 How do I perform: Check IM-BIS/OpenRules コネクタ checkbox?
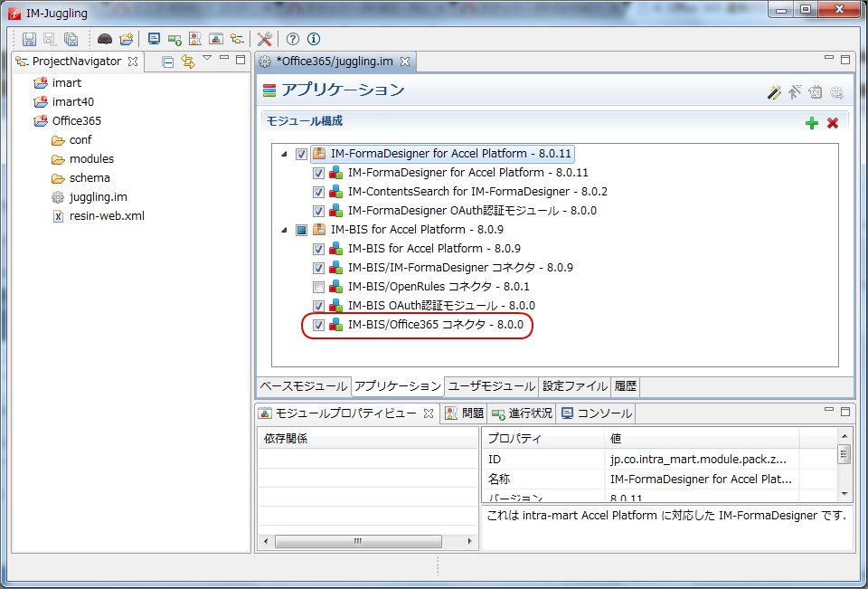tap(318, 287)
